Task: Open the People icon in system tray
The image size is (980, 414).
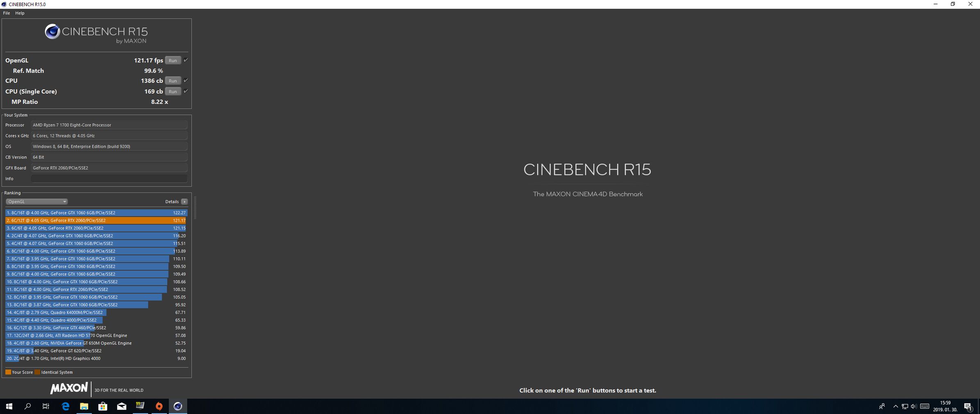Action: click(882, 406)
